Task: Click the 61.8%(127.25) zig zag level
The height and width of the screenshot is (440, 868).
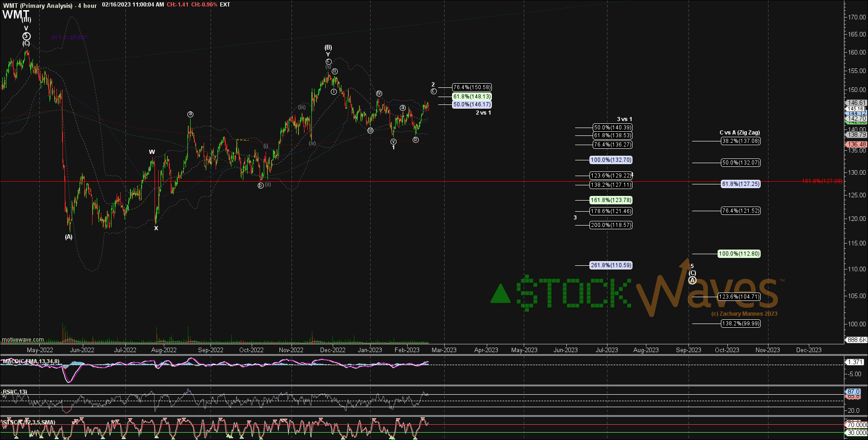Action: point(741,184)
